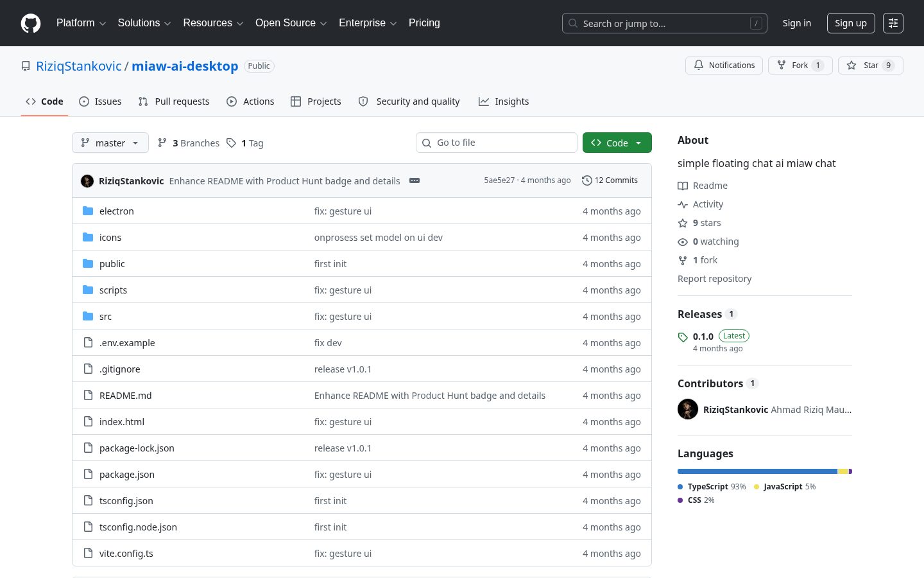924x578 pixels.
Task: Select the Code tab
Action: click(x=44, y=101)
